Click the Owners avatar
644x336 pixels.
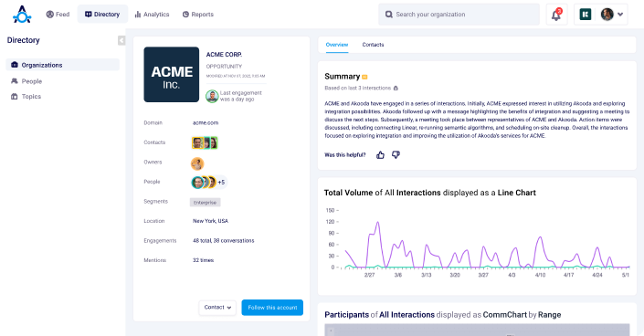point(197,163)
